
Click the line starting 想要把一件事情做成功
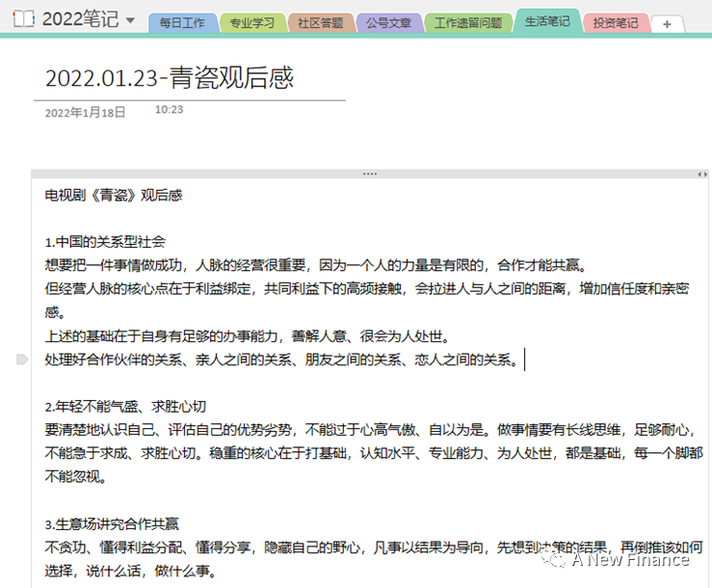click(x=316, y=265)
